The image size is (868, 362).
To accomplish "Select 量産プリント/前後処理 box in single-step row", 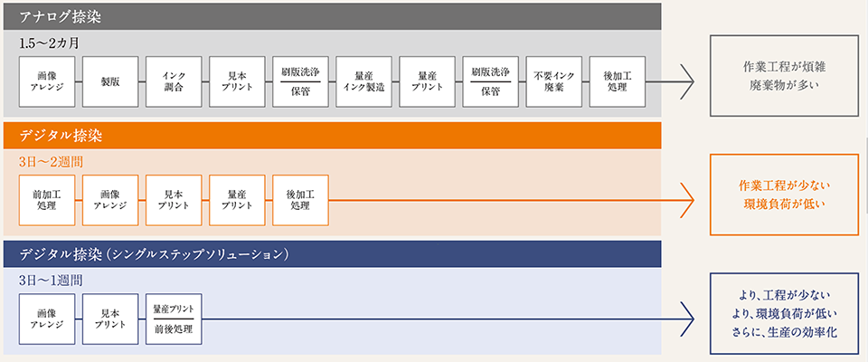I will point(174,318).
